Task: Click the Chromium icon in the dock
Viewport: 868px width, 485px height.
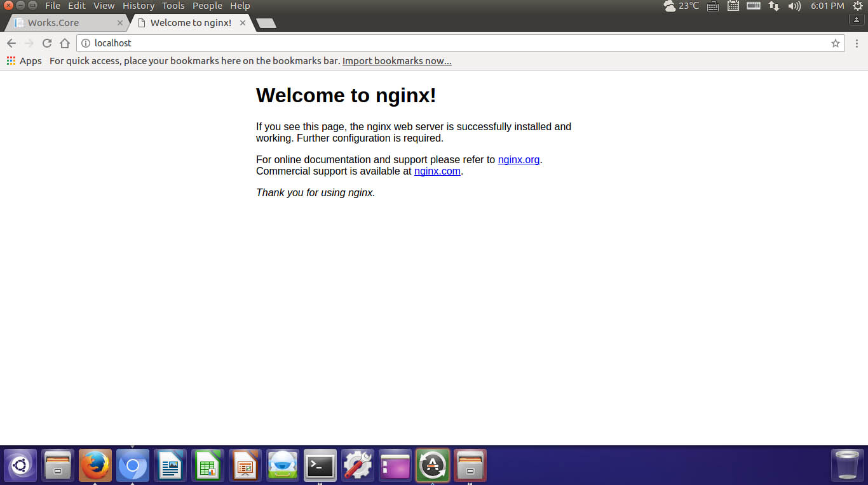Action: [133, 465]
